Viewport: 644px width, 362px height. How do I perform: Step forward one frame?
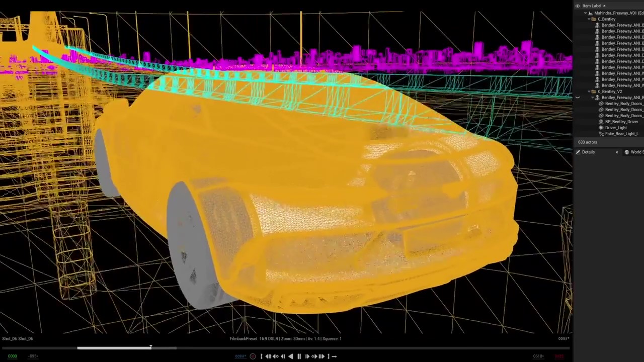tap(307, 356)
